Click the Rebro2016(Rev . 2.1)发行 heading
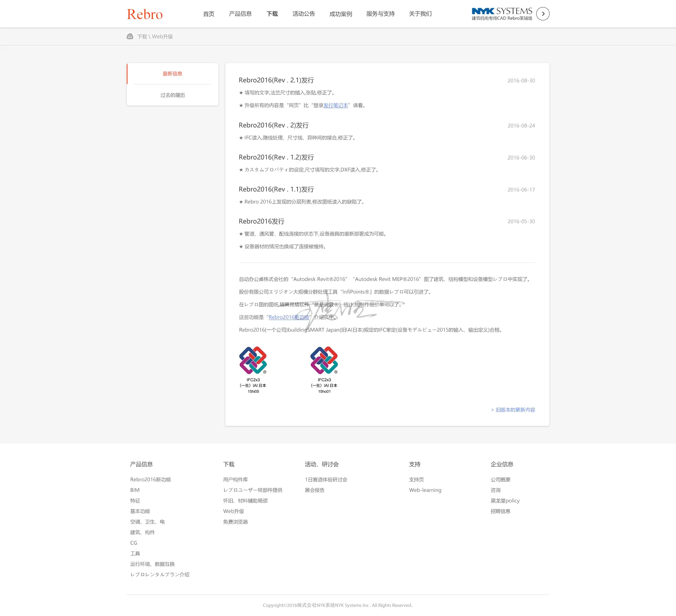 [x=276, y=80]
